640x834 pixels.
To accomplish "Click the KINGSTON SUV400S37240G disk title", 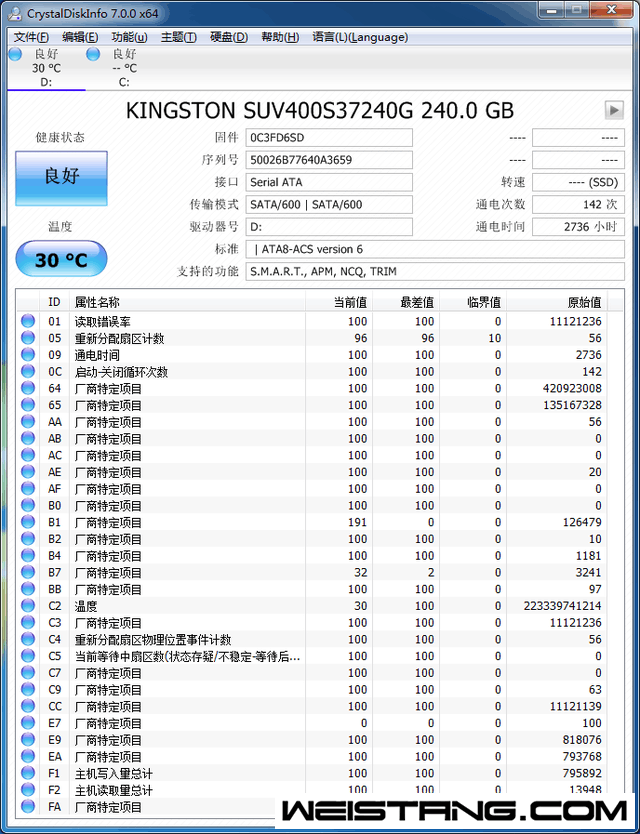I will pos(320,111).
